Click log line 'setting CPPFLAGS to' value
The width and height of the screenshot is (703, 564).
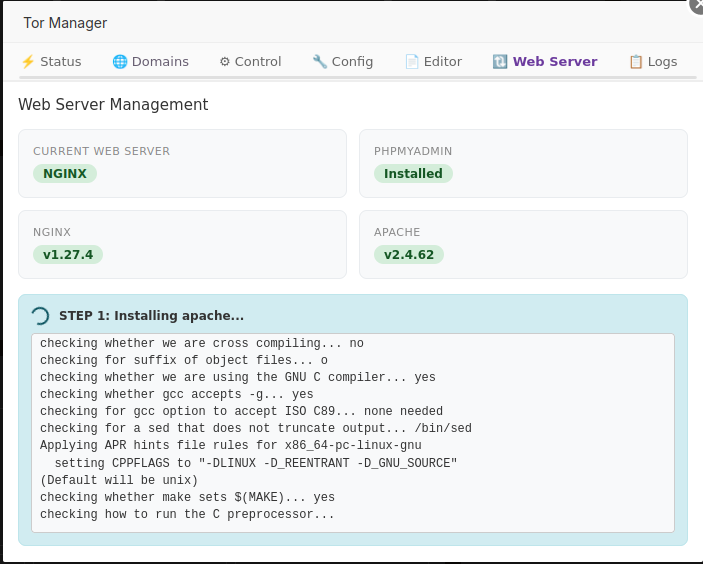pos(256,463)
